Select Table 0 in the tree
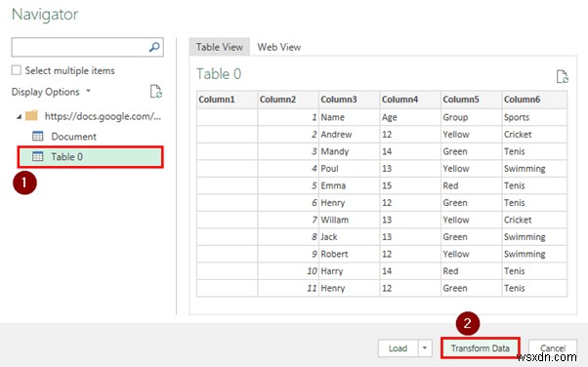Viewport: 588px width, 367px height. pos(91,157)
